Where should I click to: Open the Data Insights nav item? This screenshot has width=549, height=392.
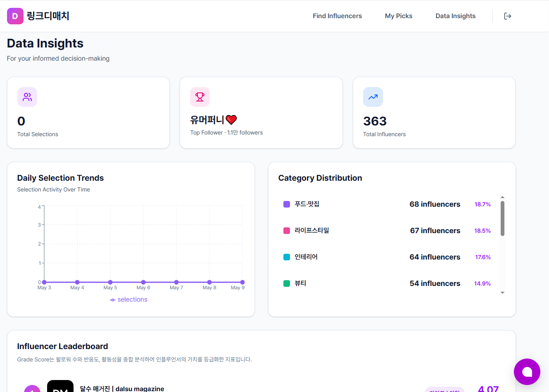(x=455, y=16)
